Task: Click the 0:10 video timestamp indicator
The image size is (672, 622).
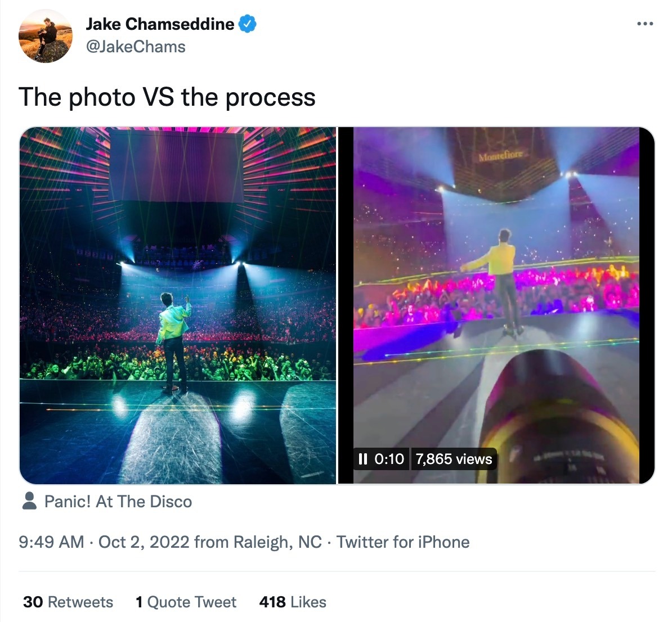Action: click(389, 459)
